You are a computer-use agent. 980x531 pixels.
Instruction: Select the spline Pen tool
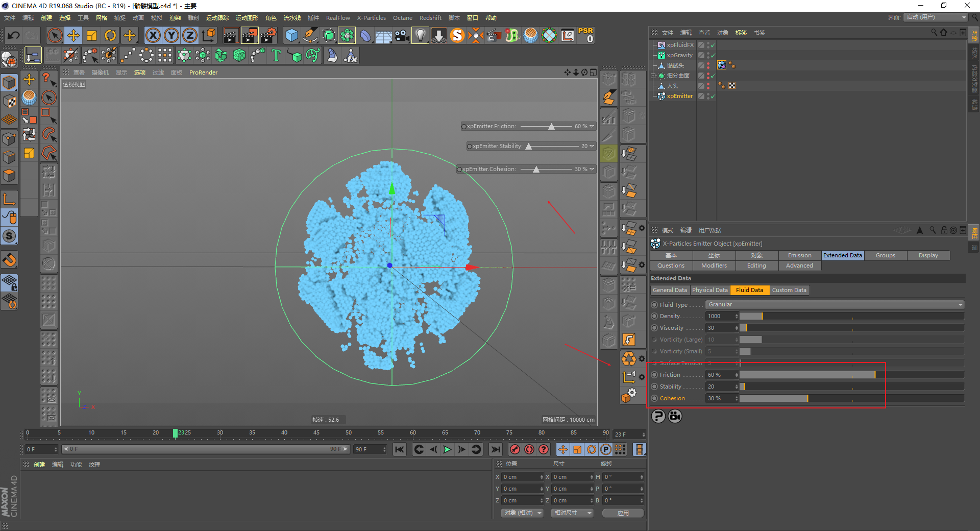[310, 35]
